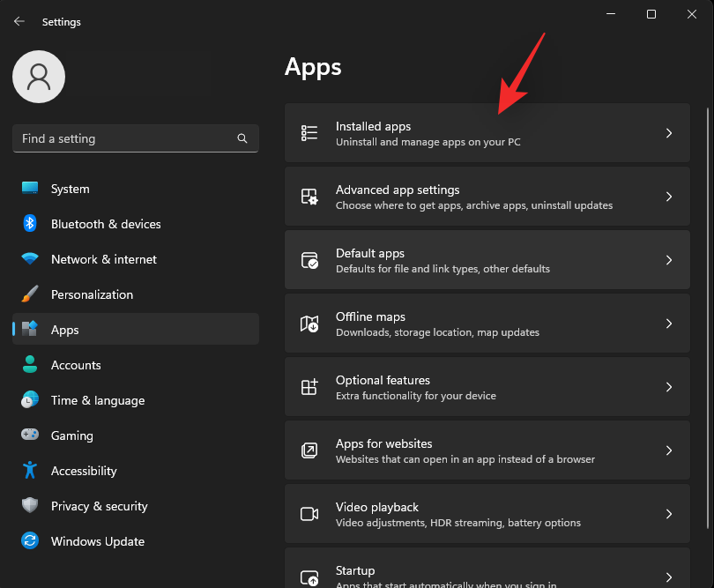Viewport: 714px width, 588px height.
Task: Expand Installed apps using its chevron
Action: [669, 133]
